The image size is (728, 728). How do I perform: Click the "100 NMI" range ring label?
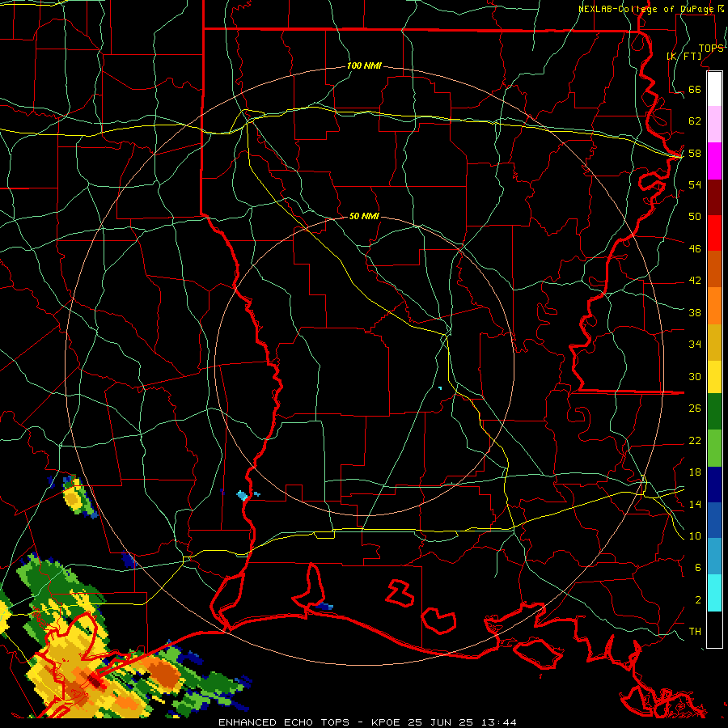[x=364, y=66]
